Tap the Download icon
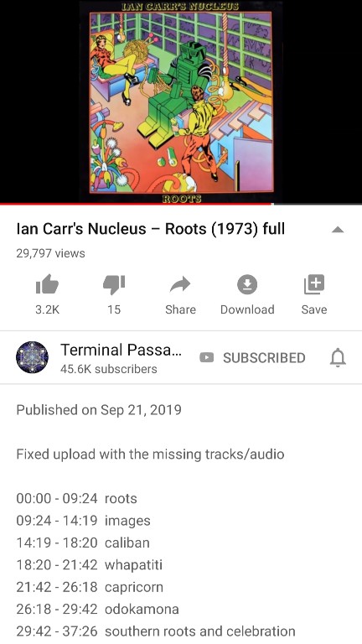Viewport: 362px width, 644px height. point(247,284)
